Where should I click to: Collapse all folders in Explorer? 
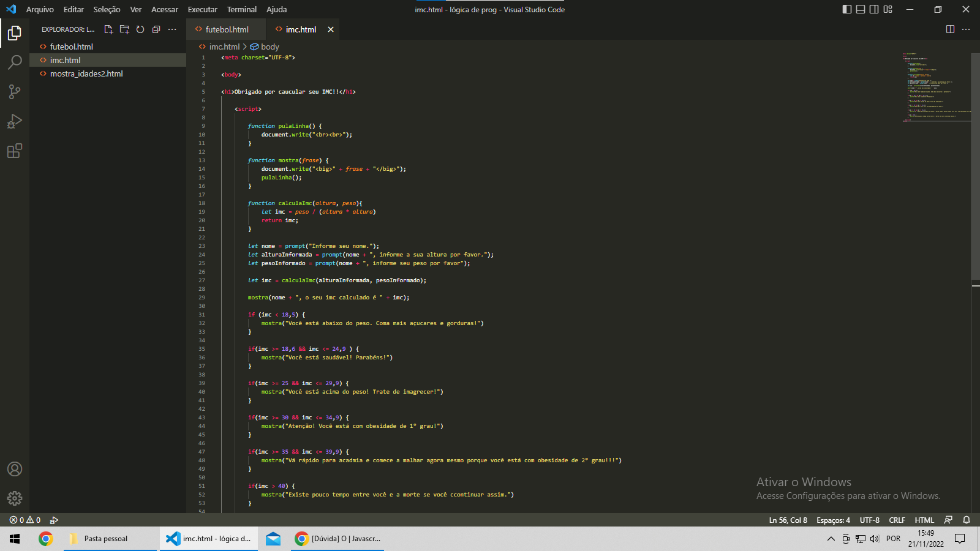coord(156,29)
